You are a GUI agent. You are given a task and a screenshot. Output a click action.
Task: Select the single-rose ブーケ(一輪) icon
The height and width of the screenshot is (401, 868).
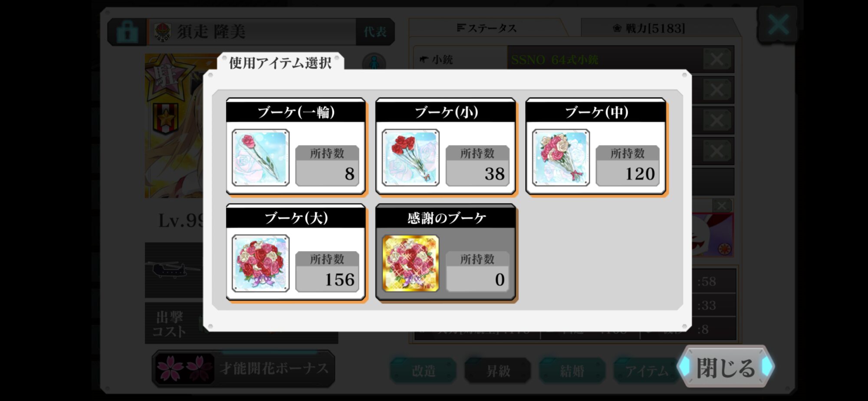click(260, 158)
